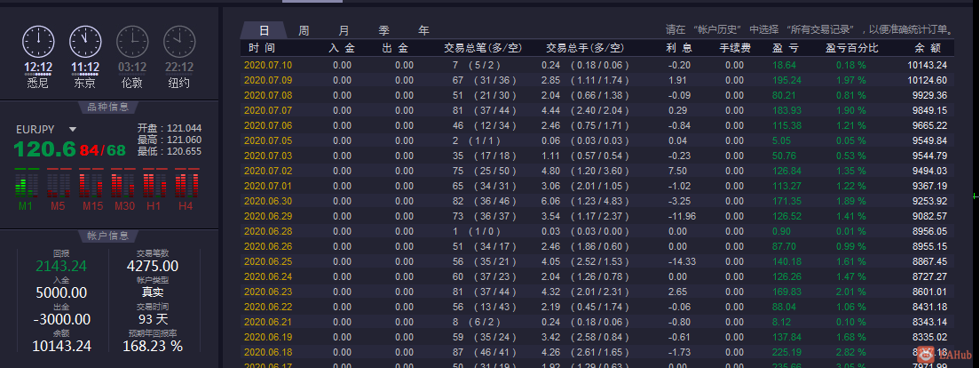
Task: Switch to the 月 (monthly) tab
Action: point(344,30)
